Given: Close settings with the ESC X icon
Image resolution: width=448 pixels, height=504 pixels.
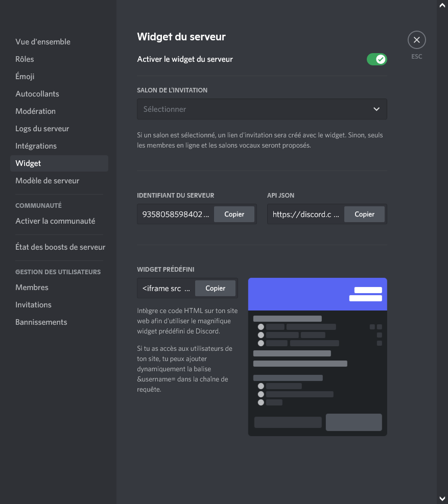Looking at the screenshot, I should 416,40.
